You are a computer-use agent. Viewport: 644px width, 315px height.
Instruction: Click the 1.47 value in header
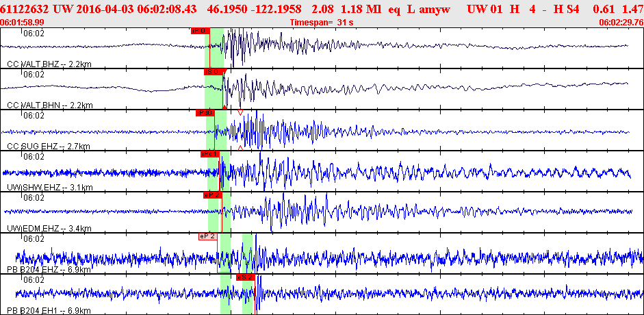tap(633, 9)
